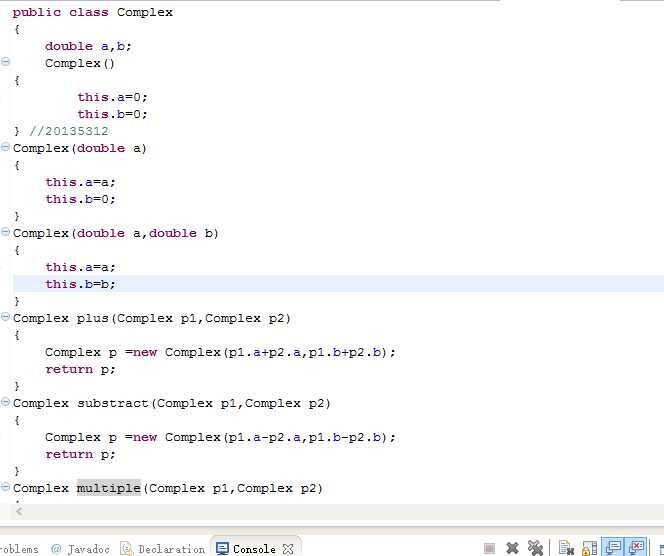Click the comment //20135312
This screenshot has width=664, height=556.
[x=69, y=131]
